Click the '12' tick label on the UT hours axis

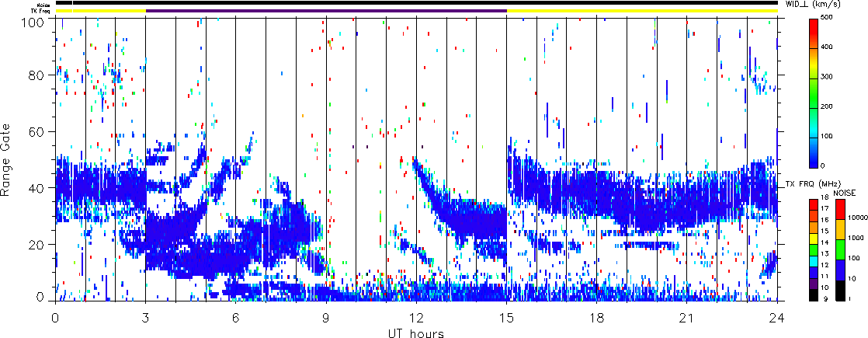pos(416,318)
